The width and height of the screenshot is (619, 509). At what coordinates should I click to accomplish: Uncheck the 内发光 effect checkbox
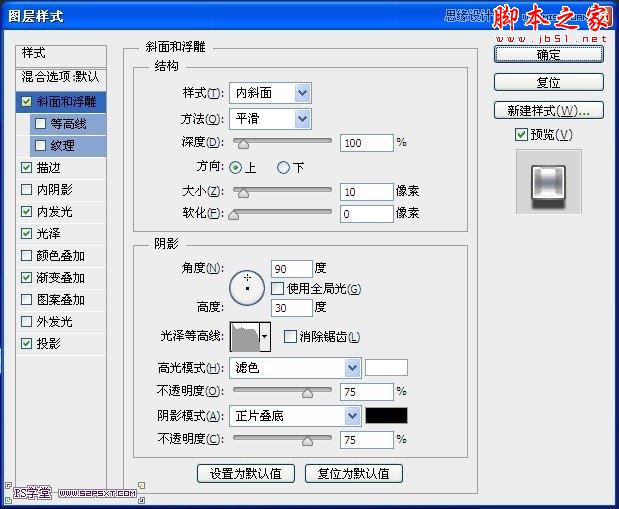(26, 212)
